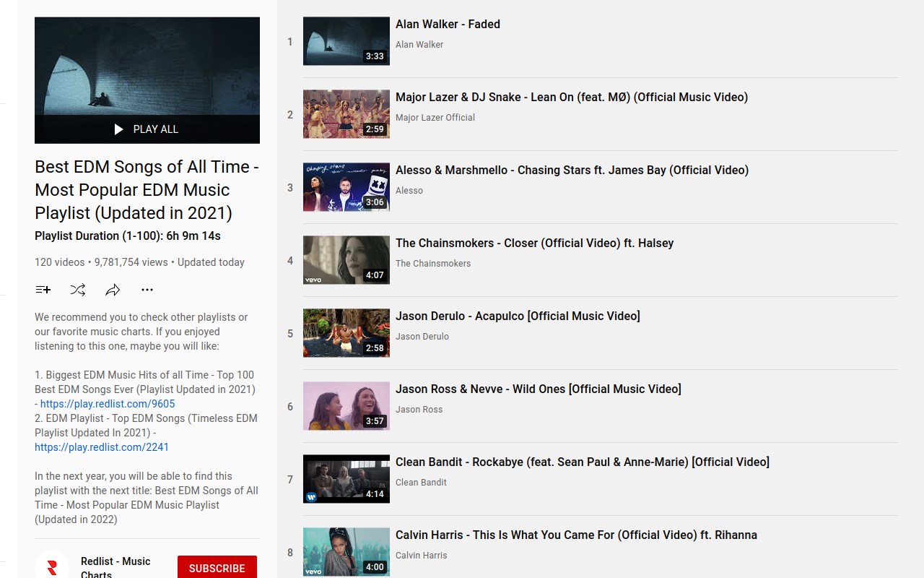924x578 pixels.
Task: Go to Jason Derulo channel name
Action: coord(422,337)
